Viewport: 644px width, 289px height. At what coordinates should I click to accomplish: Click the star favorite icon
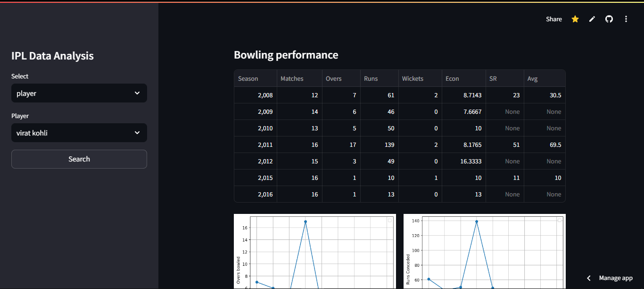(x=575, y=19)
